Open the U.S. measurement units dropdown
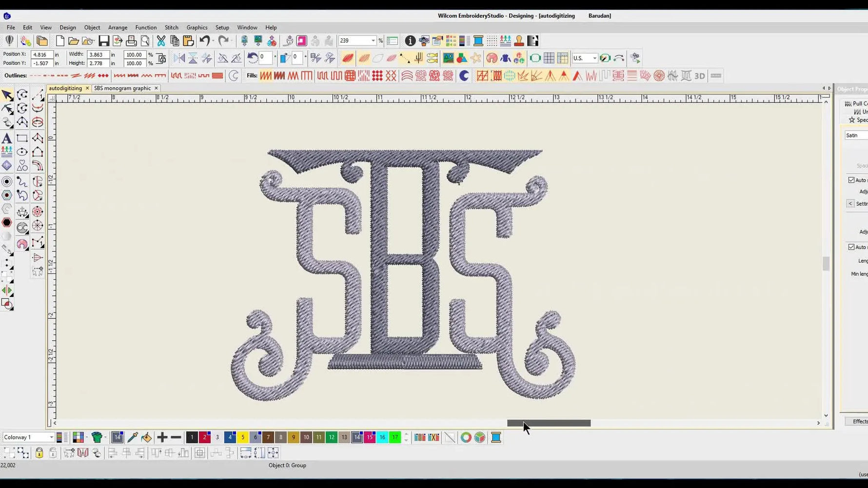 tap(594, 58)
